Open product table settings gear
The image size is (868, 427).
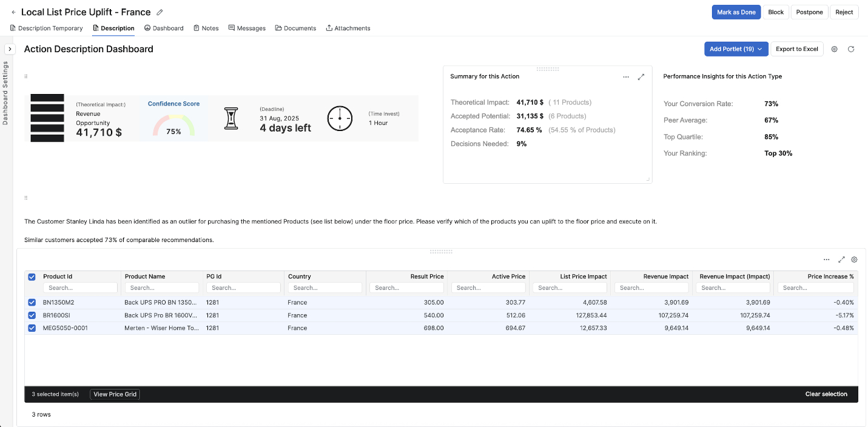(x=854, y=260)
